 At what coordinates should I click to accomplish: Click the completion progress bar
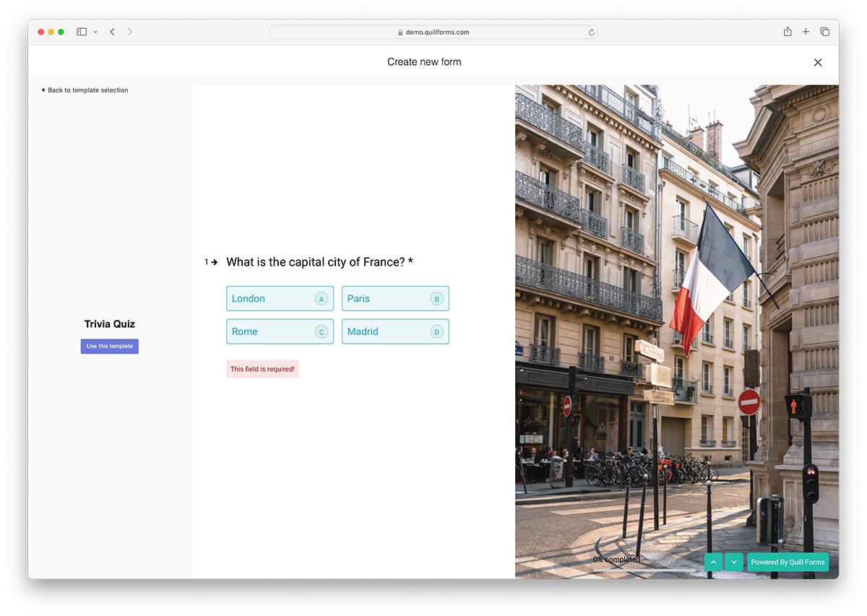644,570
